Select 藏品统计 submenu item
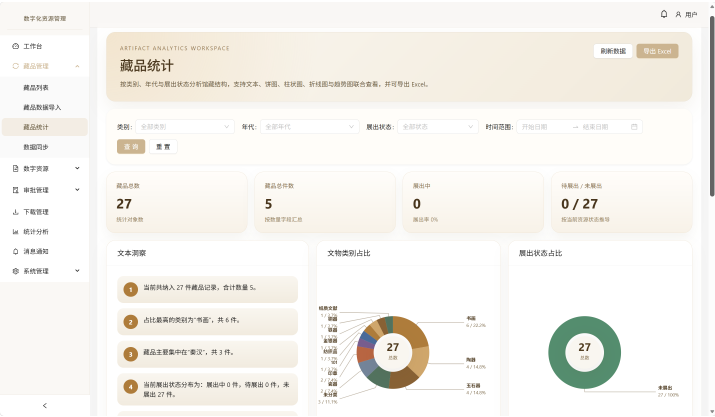 click(45, 127)
